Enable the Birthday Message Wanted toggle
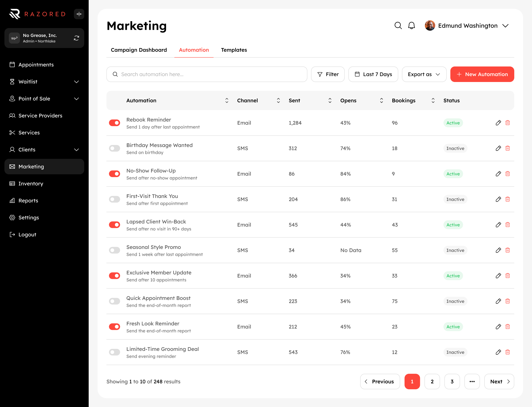The height and width of the screenshot is (407, 532). (x=115, y=148)
